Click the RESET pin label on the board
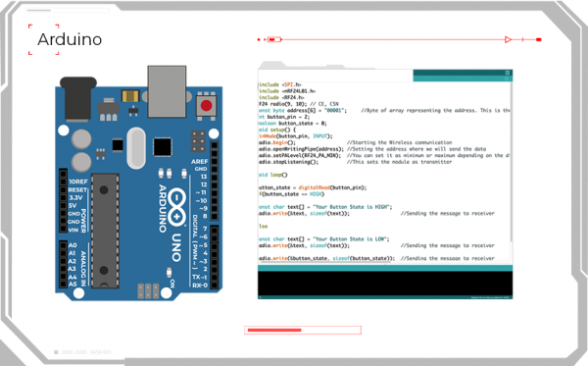The height and width of the screenshot is (366, 588). coord(77,190)
